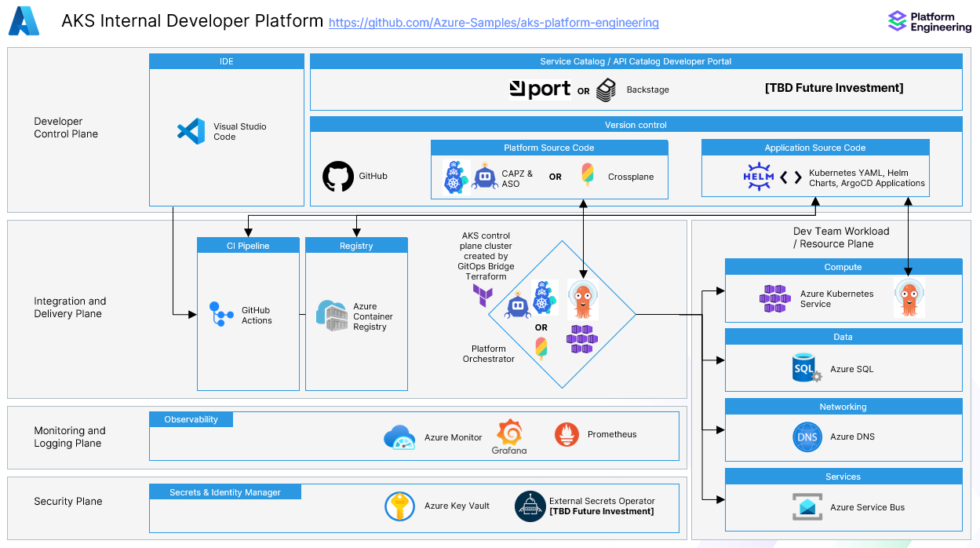Viewport: 980px width, 548px height.
Task: Select the Azure Key Vault key icon
Action: 400,506
